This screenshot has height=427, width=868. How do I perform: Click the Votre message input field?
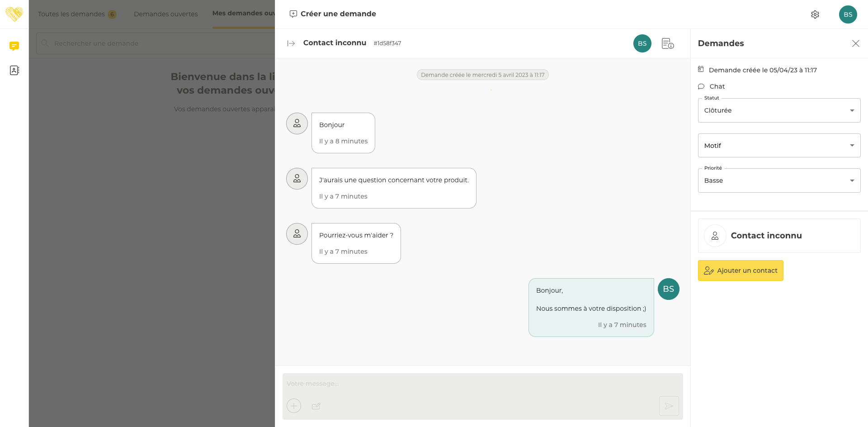(x=482, y=384)
